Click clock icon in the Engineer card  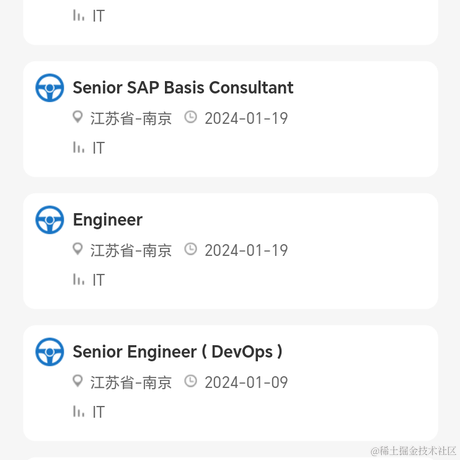[x=191, y=249]
